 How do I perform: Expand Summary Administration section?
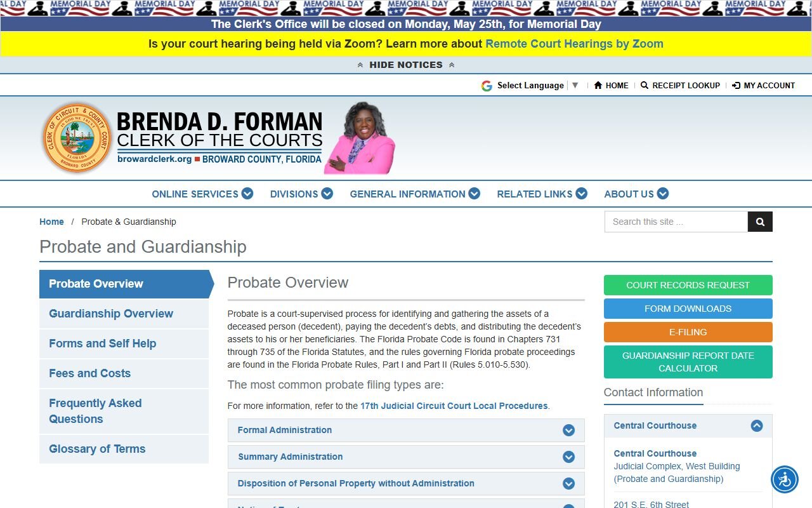406,457
